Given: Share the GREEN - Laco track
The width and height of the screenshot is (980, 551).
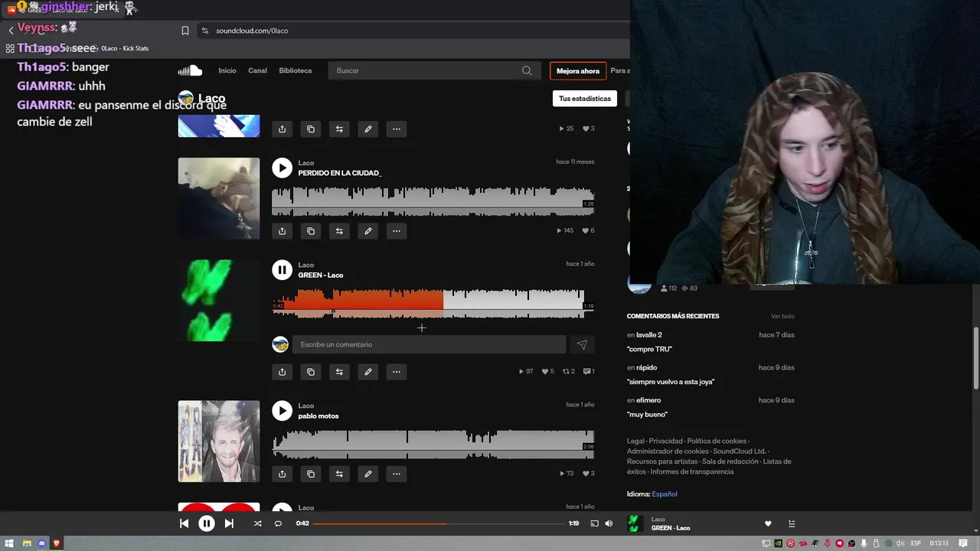Looking at the screenshot, I should point(282,372).
